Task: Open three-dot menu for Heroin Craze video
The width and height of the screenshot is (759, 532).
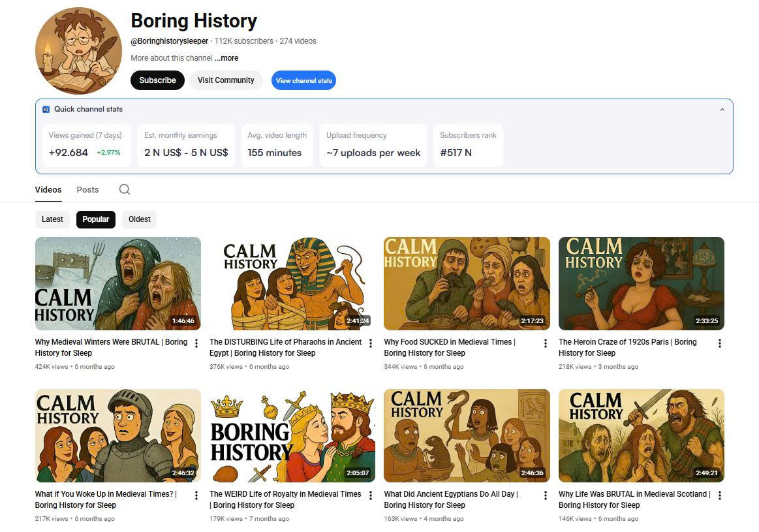Action: pos(720,343)
